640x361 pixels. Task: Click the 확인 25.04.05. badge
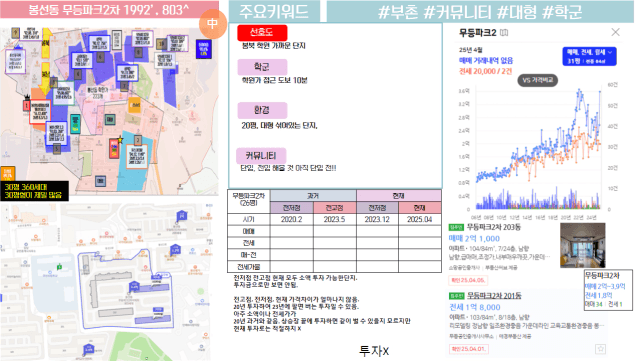tap(468, 280)
